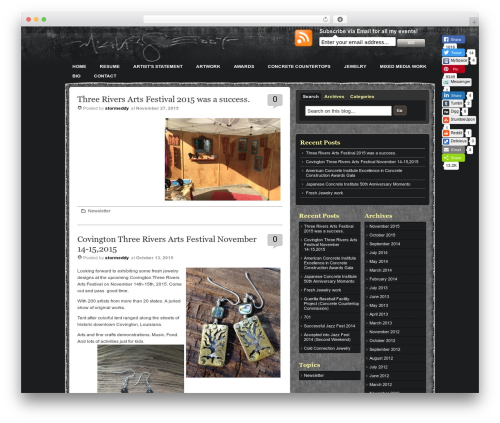Open comment bubble on Three Rivers success post
The width and height of the screenshot is (500, 423).
coord(275,100)
